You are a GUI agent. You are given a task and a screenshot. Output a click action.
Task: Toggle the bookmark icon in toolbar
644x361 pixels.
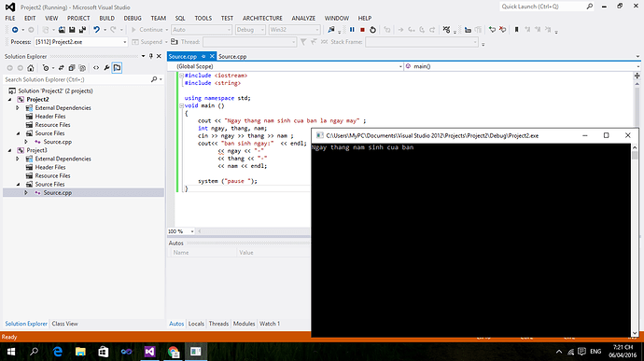[516, 30]
